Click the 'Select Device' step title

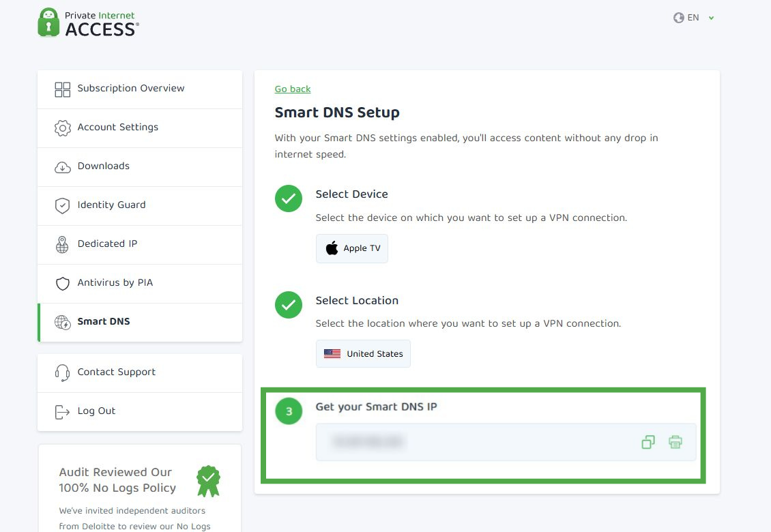351,194
